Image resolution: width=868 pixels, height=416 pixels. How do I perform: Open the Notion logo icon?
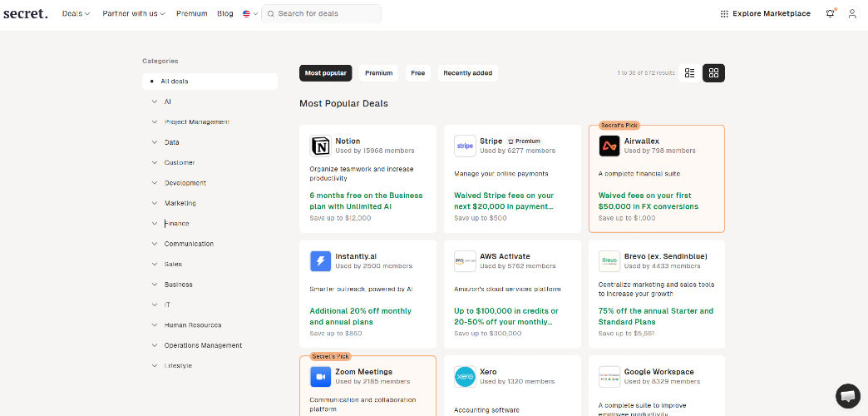321,146
